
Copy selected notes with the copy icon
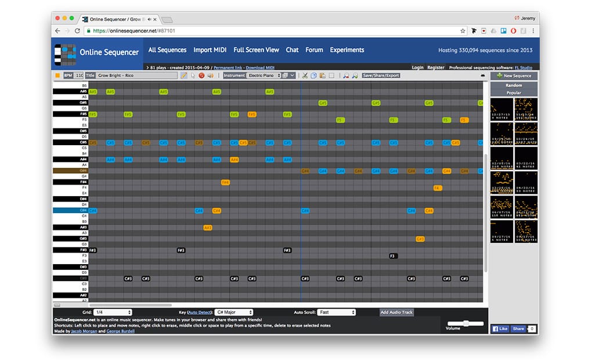[313, 75]
